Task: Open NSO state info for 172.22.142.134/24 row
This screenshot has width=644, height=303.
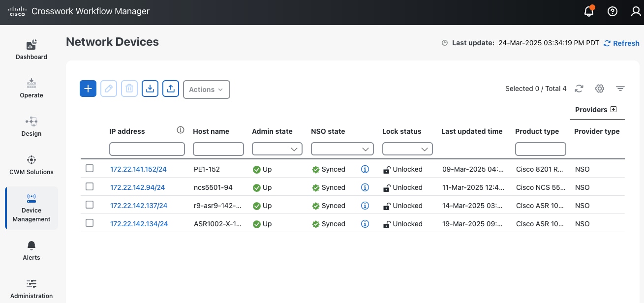Action: (365, 224)
